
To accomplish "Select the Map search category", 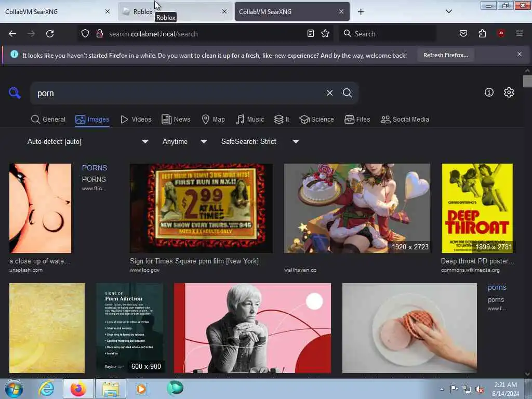I will point(214,119).
